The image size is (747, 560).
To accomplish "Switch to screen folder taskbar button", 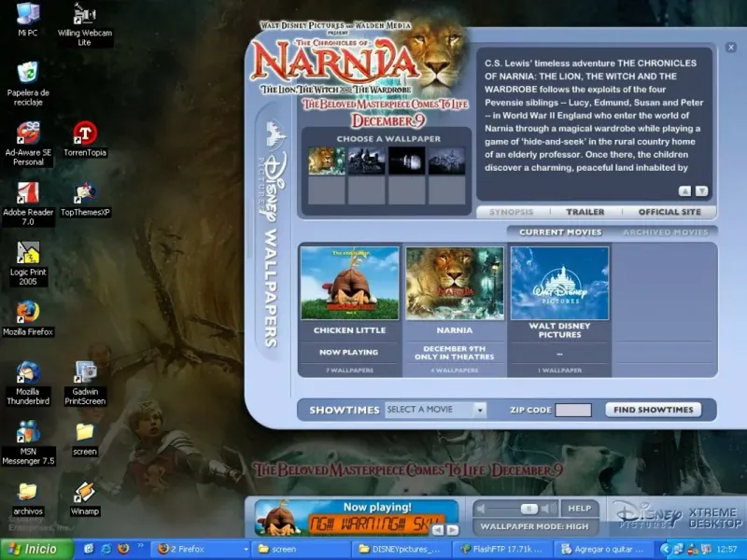I will tap(301, 549).
